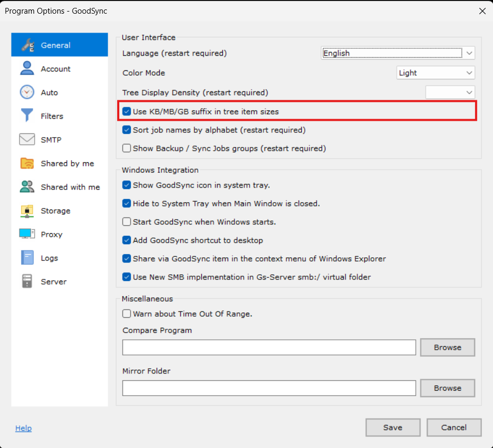Click the SMTP envelope icon
Image resolution: width=493 pixels, height=448 pixels.
coord(27,140)
